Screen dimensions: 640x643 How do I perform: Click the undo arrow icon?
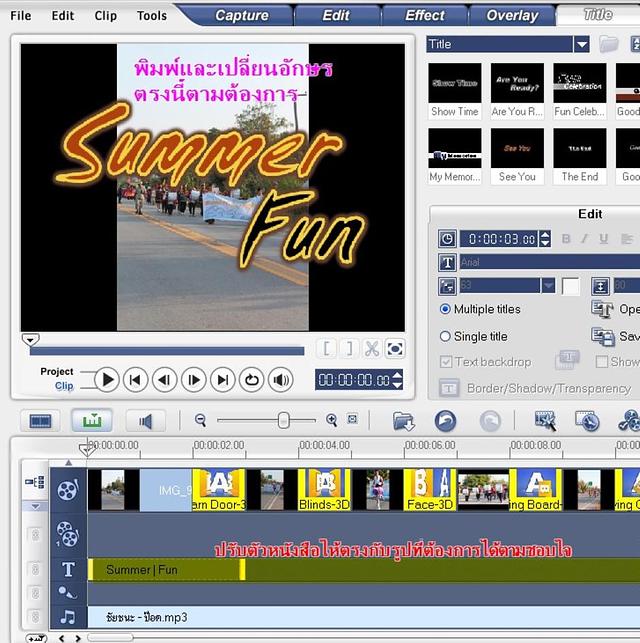(445, 421)
